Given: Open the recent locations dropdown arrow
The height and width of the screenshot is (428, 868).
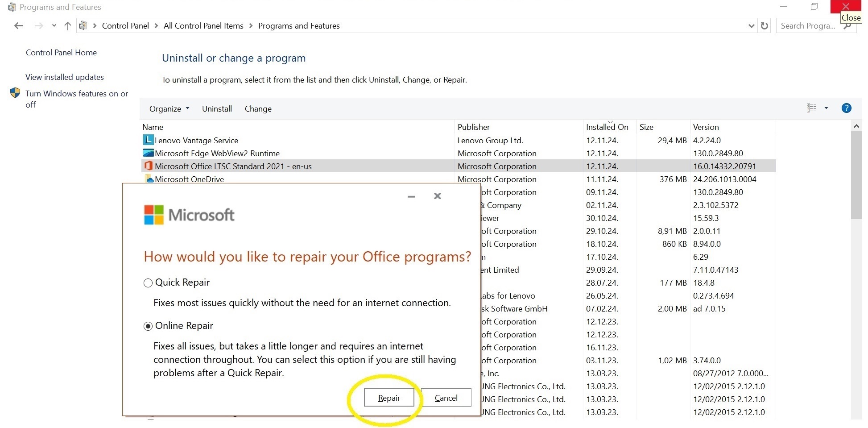Looking at the screenshot, I should click(x=54, y=26).
